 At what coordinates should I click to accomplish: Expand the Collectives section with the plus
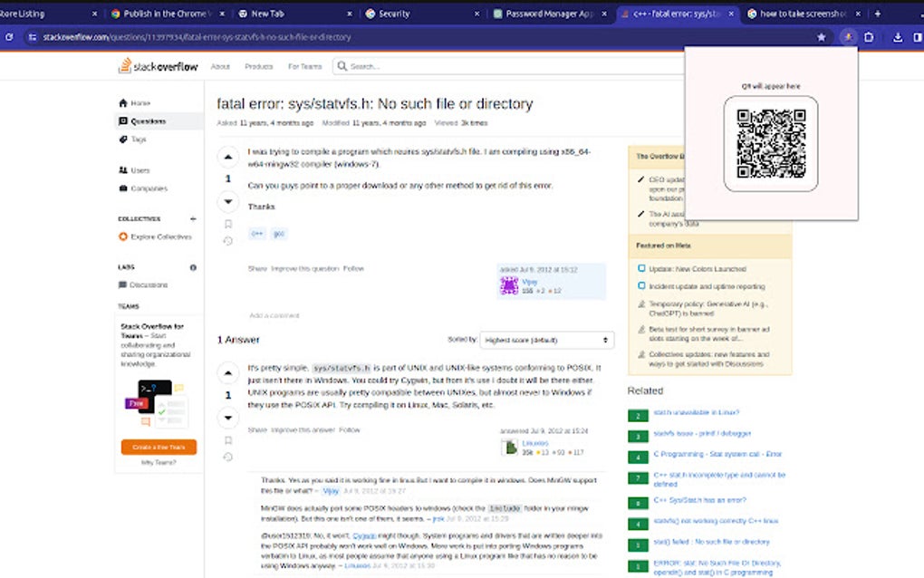(x=192, y=217)
